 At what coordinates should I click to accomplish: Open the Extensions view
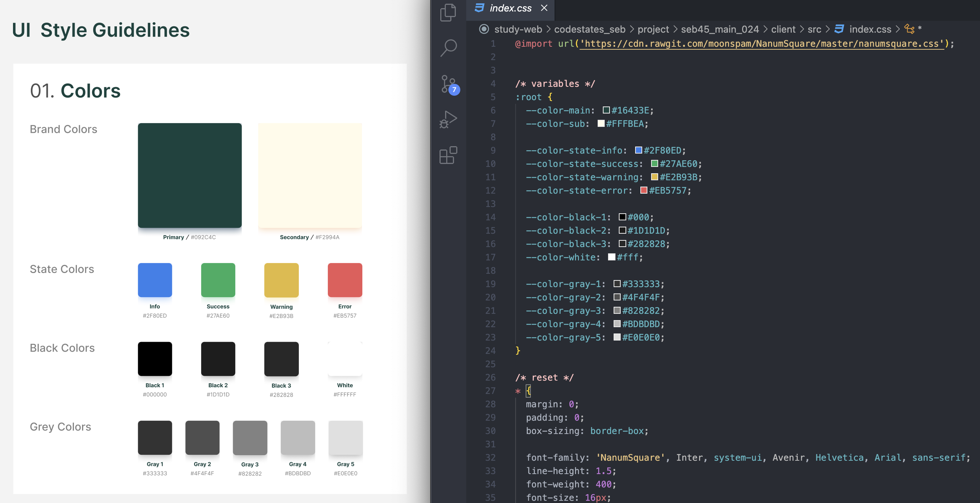[x=448, y=155]
